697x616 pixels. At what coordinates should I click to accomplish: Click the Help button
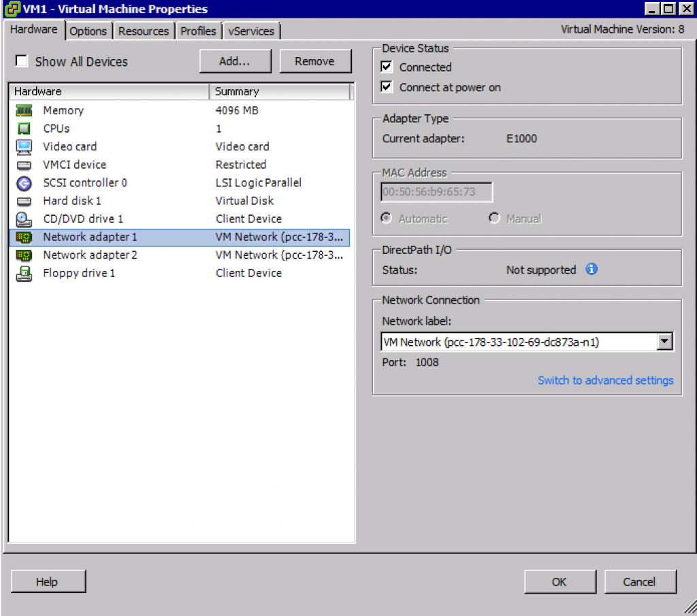pyautogui.click(x=48, y=581)
